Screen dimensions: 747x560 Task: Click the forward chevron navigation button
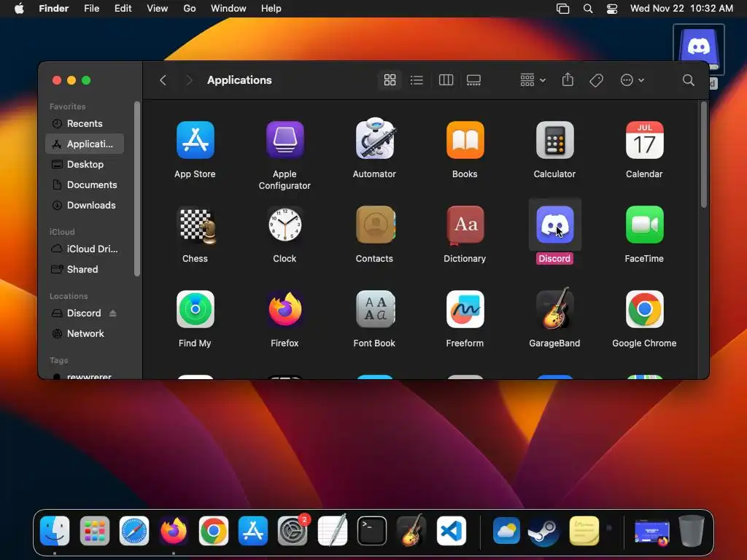(x=189, y=80)
